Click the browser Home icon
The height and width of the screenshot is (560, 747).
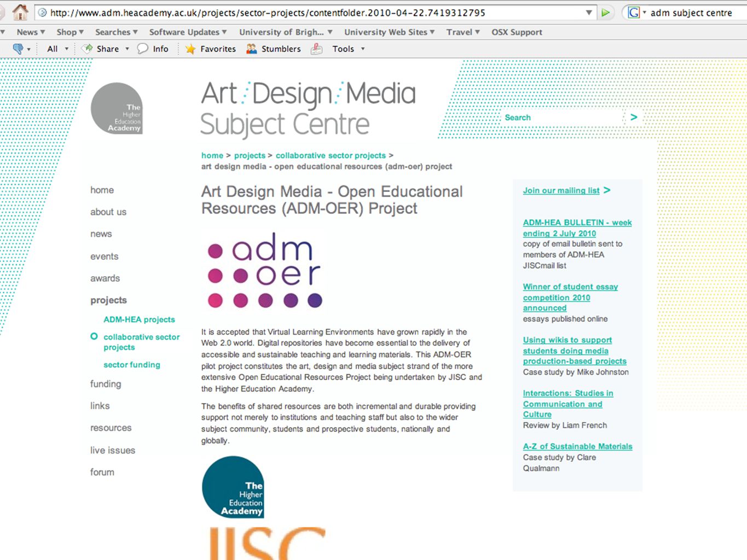(x=20, y=11)
